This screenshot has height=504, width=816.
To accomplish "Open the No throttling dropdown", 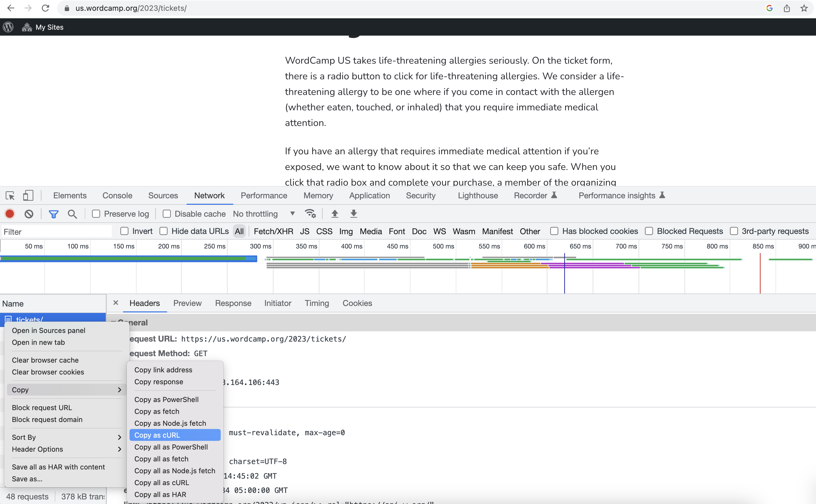I will pyautogui.click(x=264, y=214).
